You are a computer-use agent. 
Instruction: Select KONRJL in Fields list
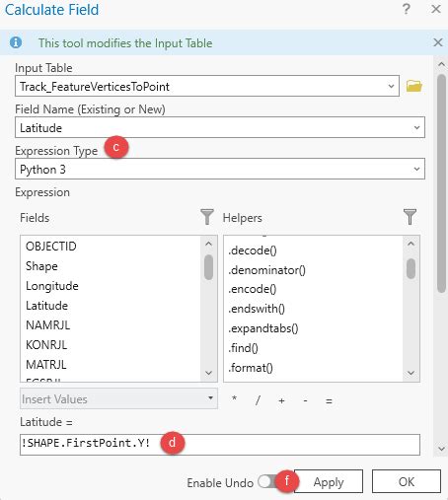coord(46,345)
